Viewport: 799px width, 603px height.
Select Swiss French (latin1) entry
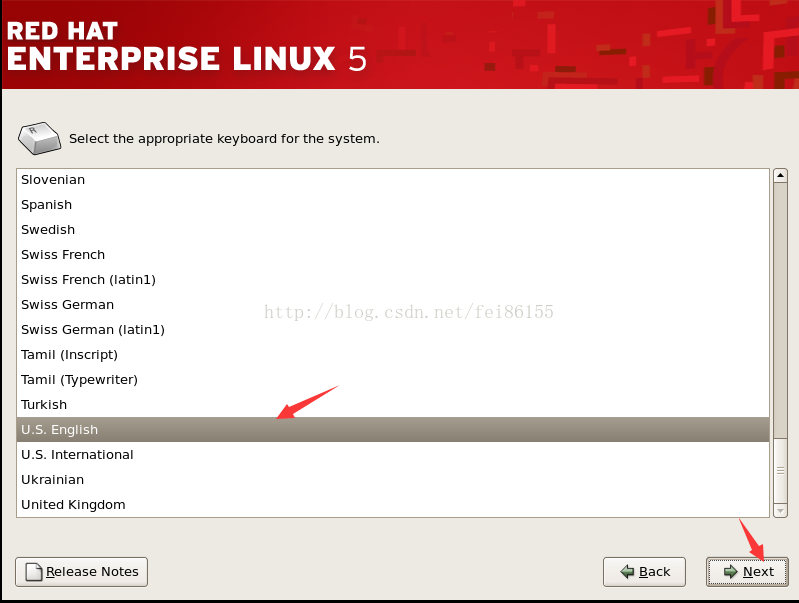pyautogui.click(x=392, y=280)
